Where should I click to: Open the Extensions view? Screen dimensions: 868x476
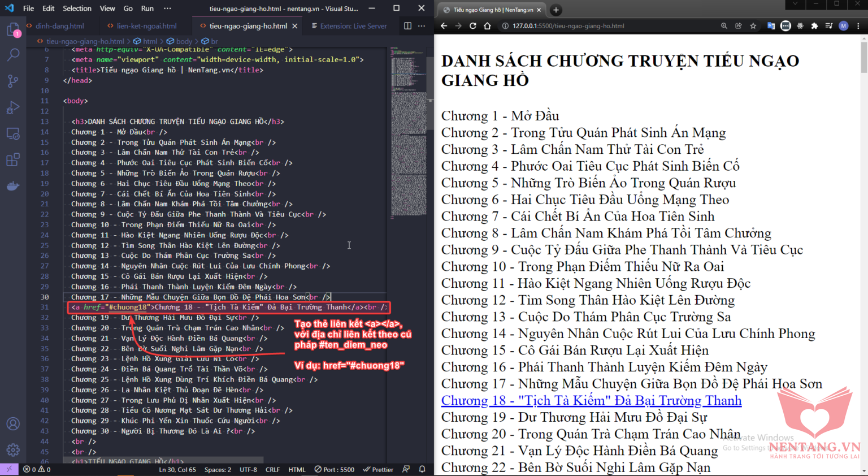12,160
